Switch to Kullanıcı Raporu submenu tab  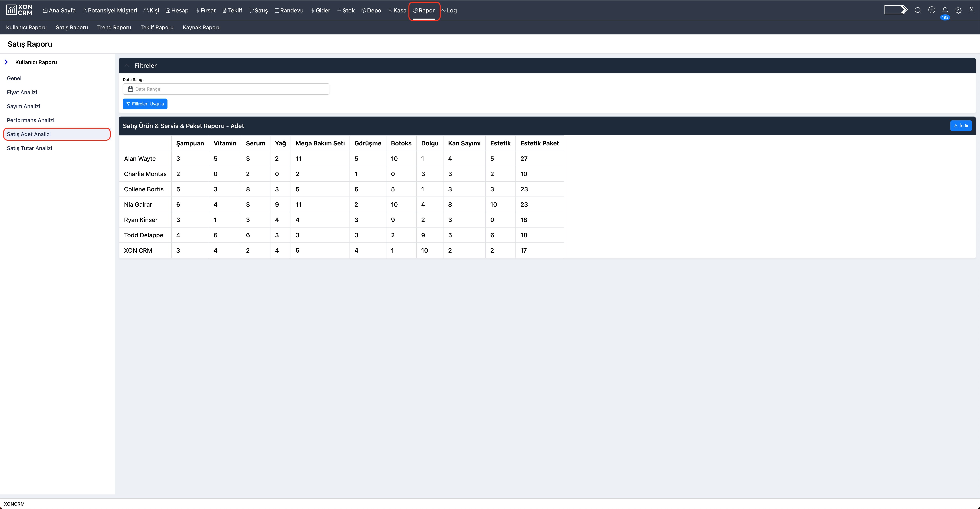(x=26, y=27)
